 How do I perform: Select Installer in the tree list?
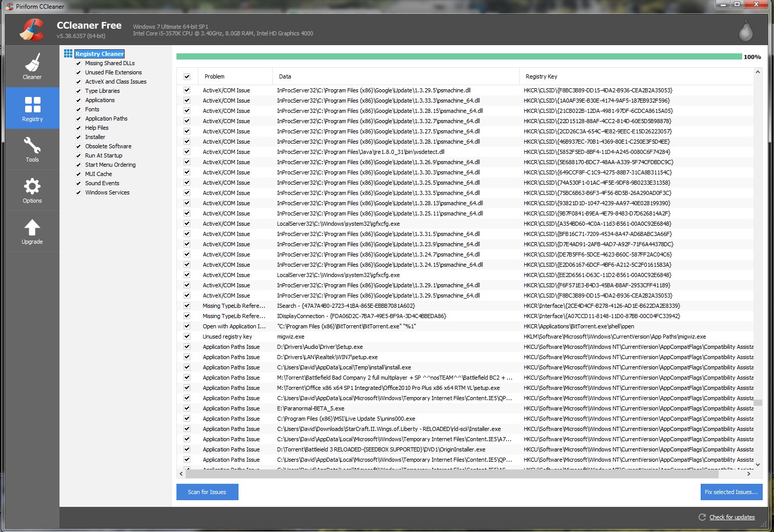pos(95,137)
